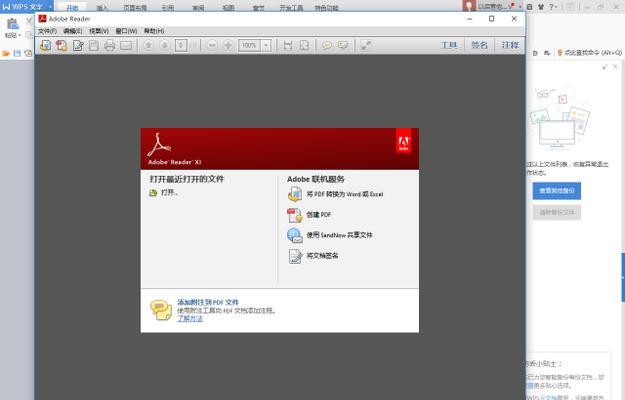Click the Print icon in Adobe Reader toolbar

(x=110, y=45)
